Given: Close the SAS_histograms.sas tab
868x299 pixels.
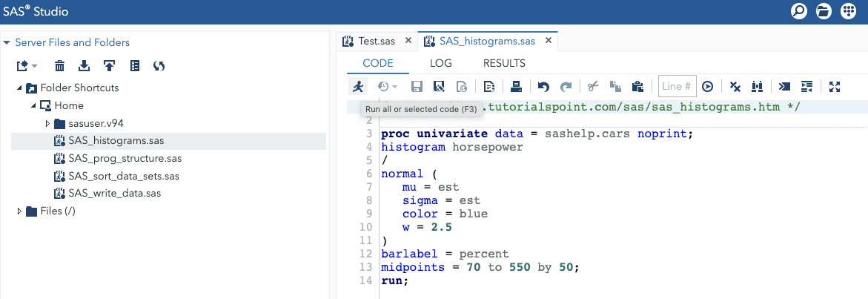Looking at the screenshot, I should coord(549,41).
